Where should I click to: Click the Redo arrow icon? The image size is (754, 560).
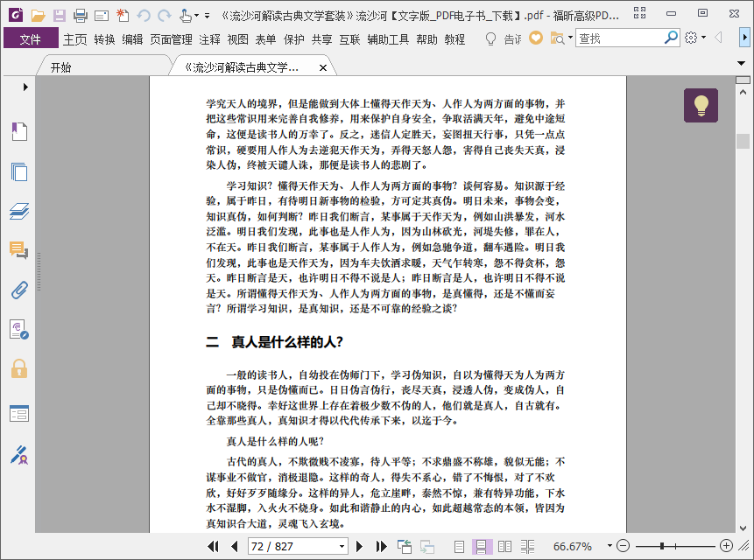[x=165, y=16]
